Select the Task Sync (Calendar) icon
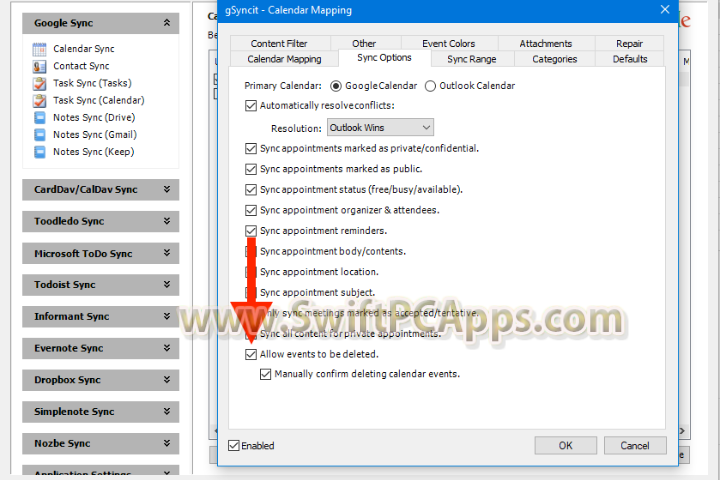The height and width of the screenshot is (480, 720). [39, 100]
